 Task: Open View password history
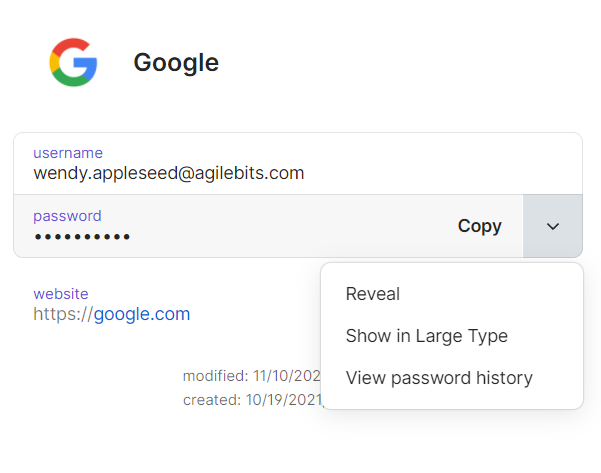pos(439,378)
